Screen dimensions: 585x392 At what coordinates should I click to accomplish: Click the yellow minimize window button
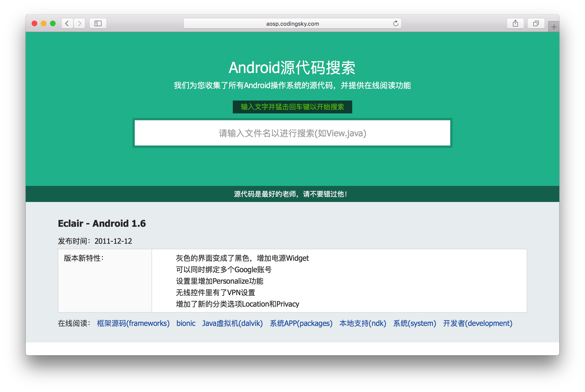(44, 23)
